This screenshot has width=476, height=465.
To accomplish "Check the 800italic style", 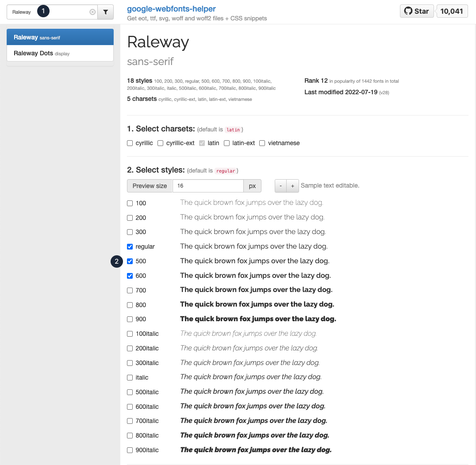I will [130, 435].
